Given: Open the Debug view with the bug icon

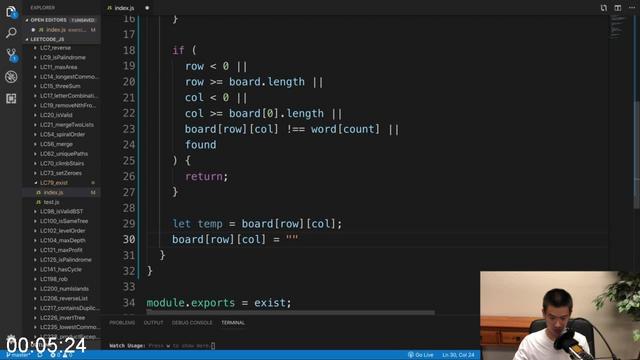Looking at the screenshot, I should pyautogui.click(x=11, y=77).
